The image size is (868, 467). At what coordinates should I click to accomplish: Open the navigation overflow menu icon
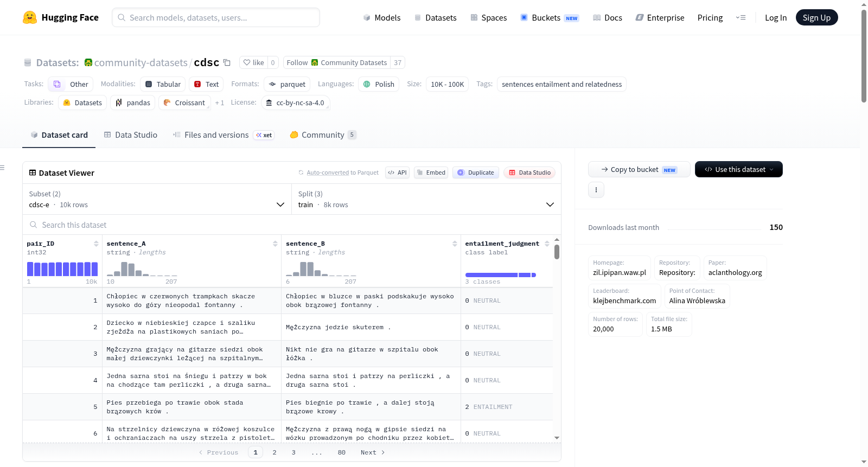(741, 17)
